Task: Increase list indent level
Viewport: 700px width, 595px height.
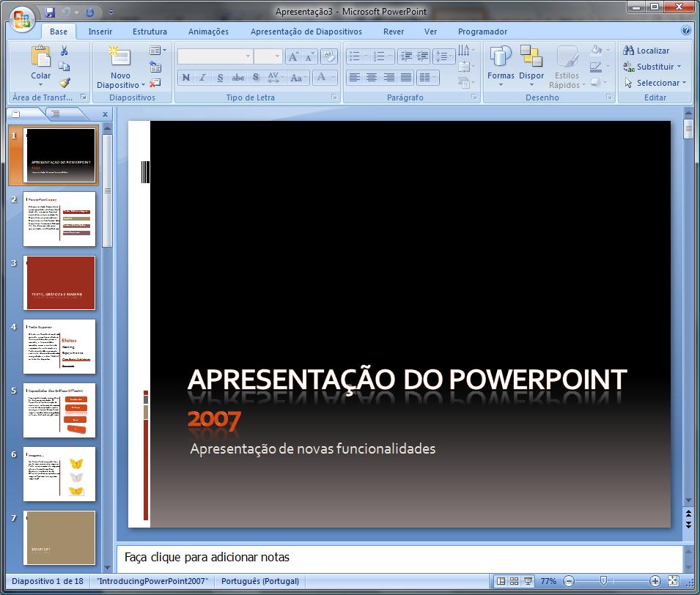Action: pyautogui.click(x=422, y=56)
